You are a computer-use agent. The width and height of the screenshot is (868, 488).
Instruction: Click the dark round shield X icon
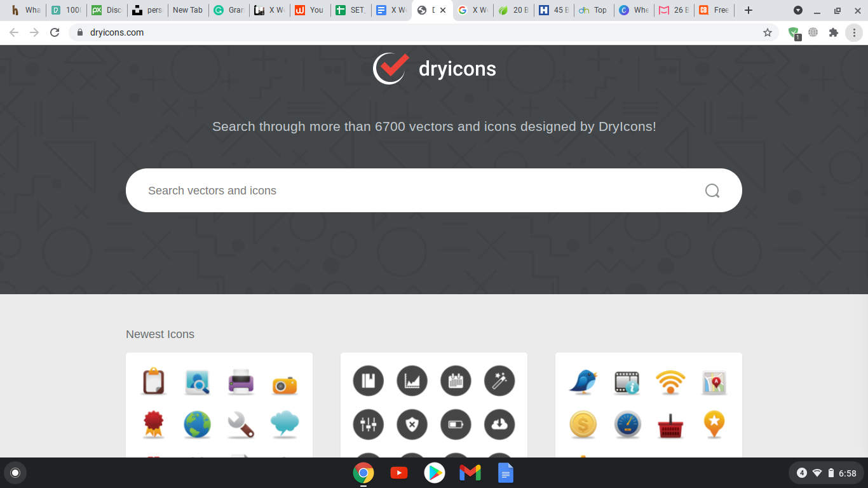click(x=412, y=424)
